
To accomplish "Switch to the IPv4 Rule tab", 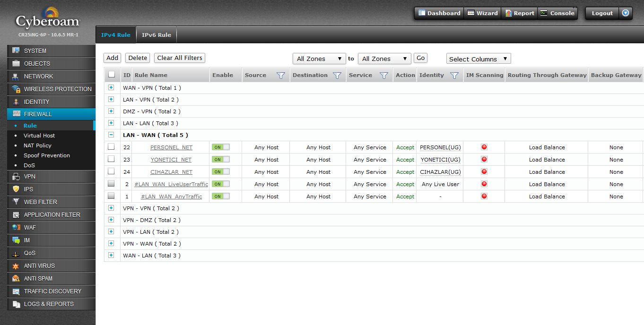I will (x=115, y=34).
